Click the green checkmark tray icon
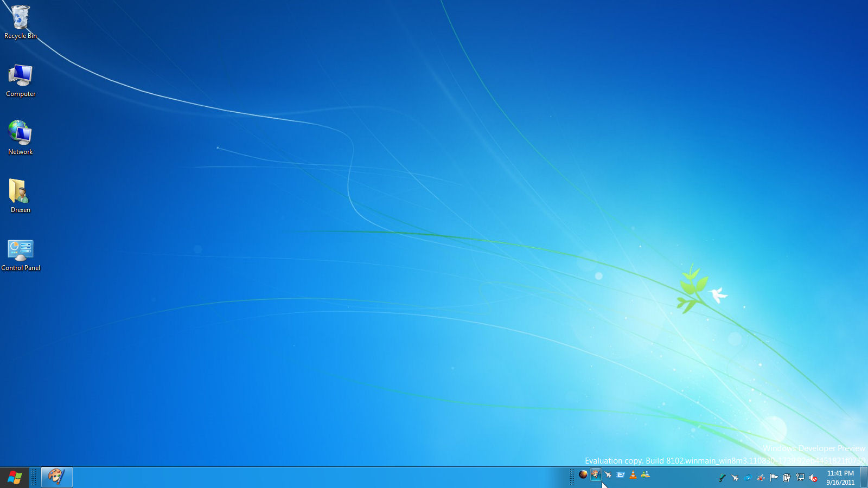 (722, 478)
